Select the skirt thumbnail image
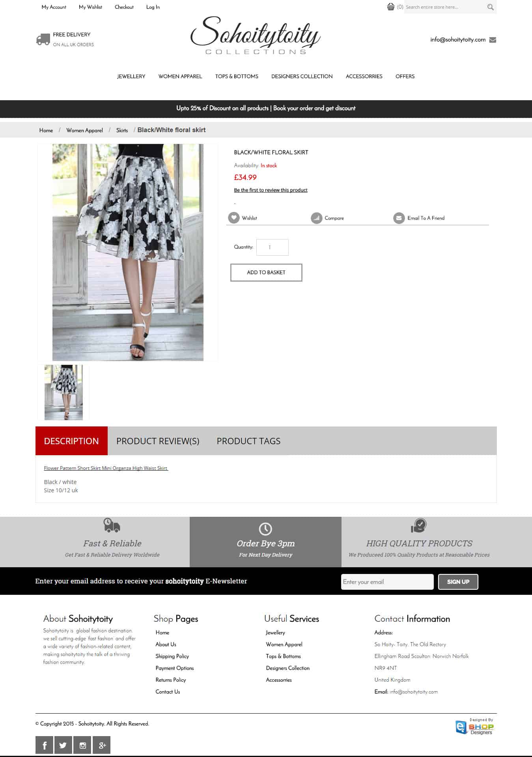 (63, 392)
